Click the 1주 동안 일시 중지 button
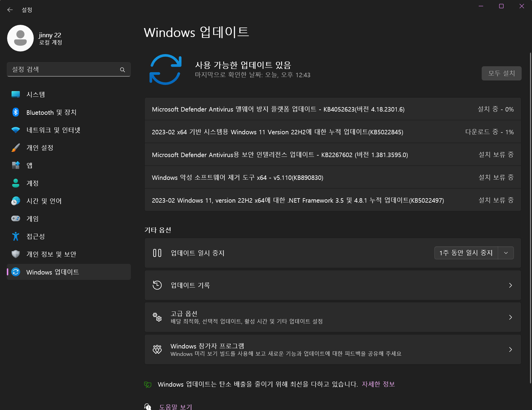This screenshot has height=410, width=532. pyautogui.click(x=466, y=253)
